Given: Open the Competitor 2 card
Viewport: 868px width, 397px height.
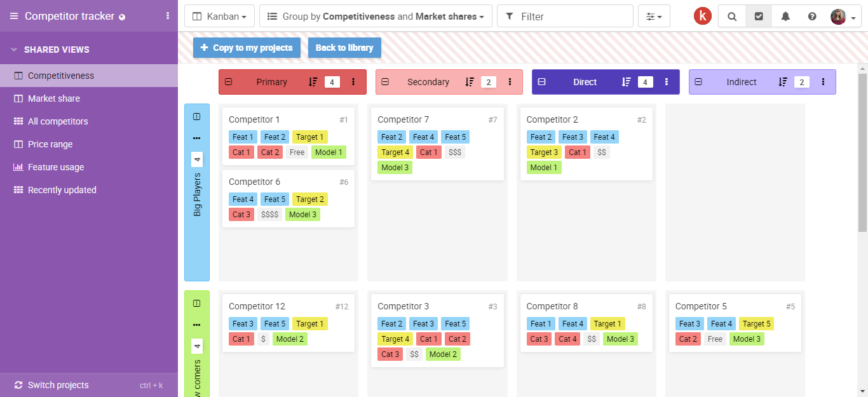Looking at the screenshot, I should [x=586, y=144].
